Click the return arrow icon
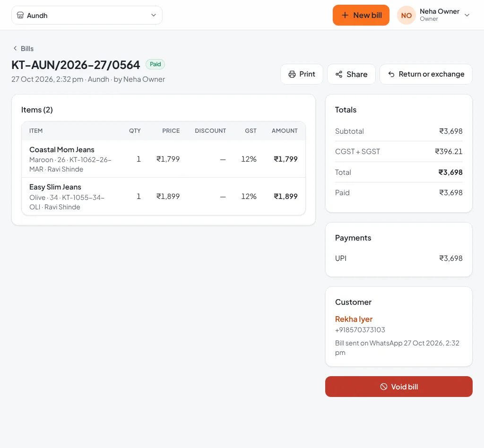This screenshot has width=484, height=448. [x=391, y=74]
